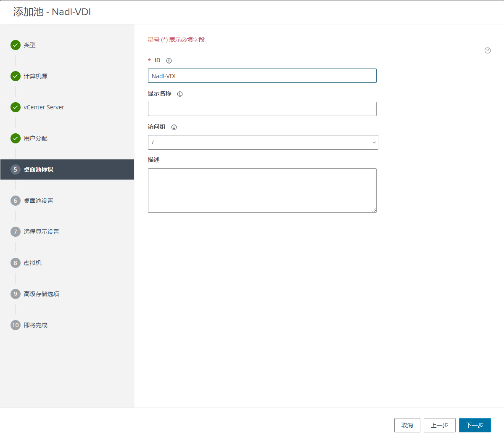This screenshot has height=442, width=504.
Task: Click the green check icon for 类型
Action: tap(16, 45)
